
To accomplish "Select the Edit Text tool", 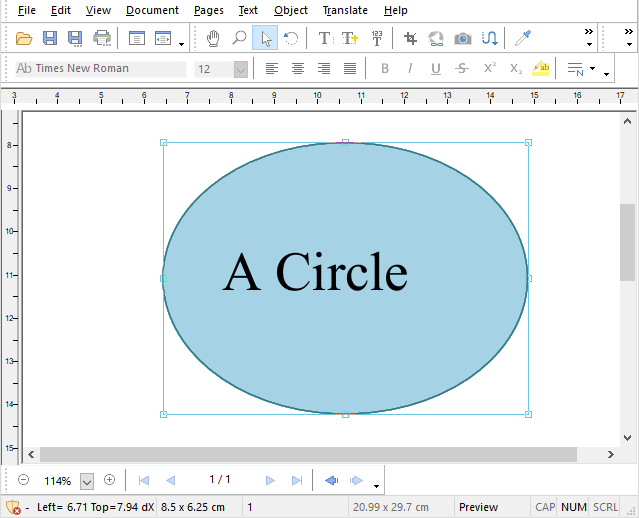I will 324,39.
